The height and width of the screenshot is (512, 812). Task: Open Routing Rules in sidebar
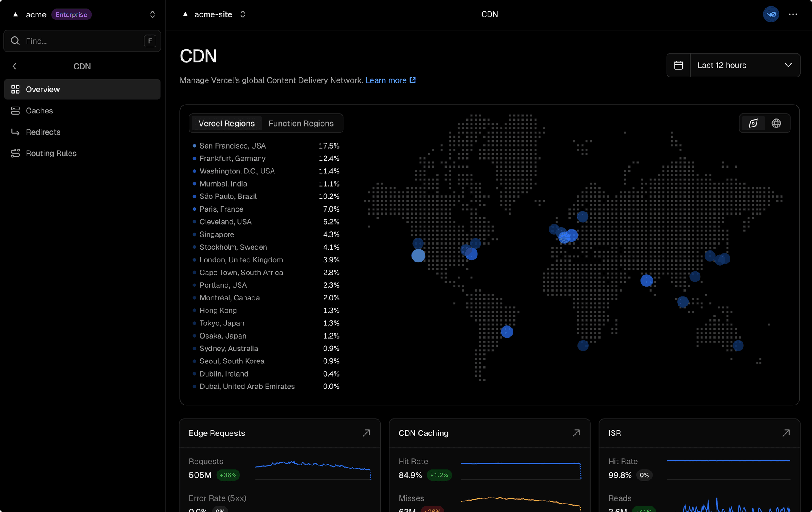[51, 153]
